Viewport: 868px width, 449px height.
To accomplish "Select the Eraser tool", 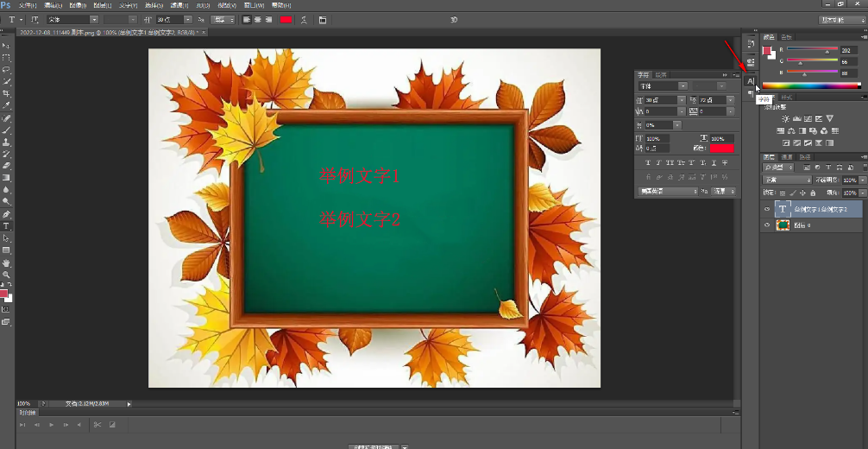I will pos(6,166).
